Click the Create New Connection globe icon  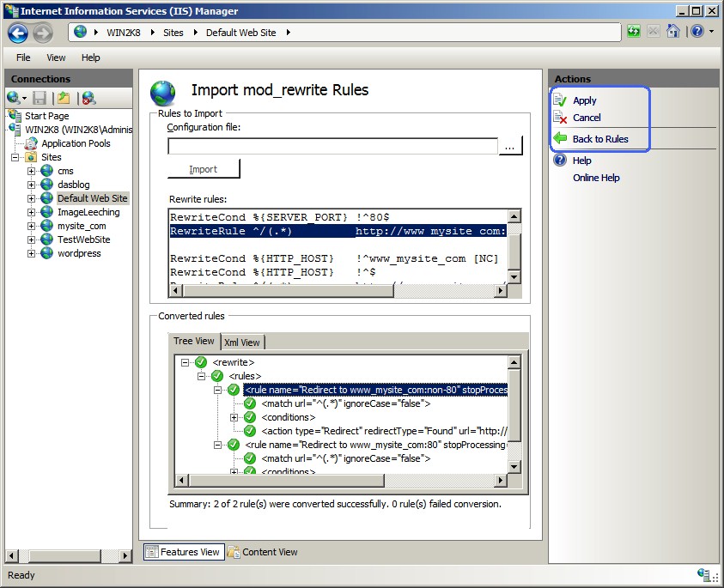[13, 97]
